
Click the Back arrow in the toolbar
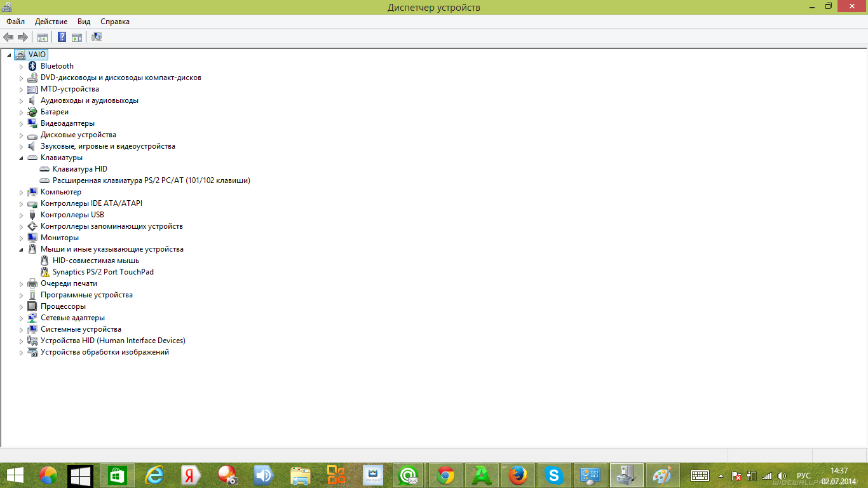[x=8, y=37]
